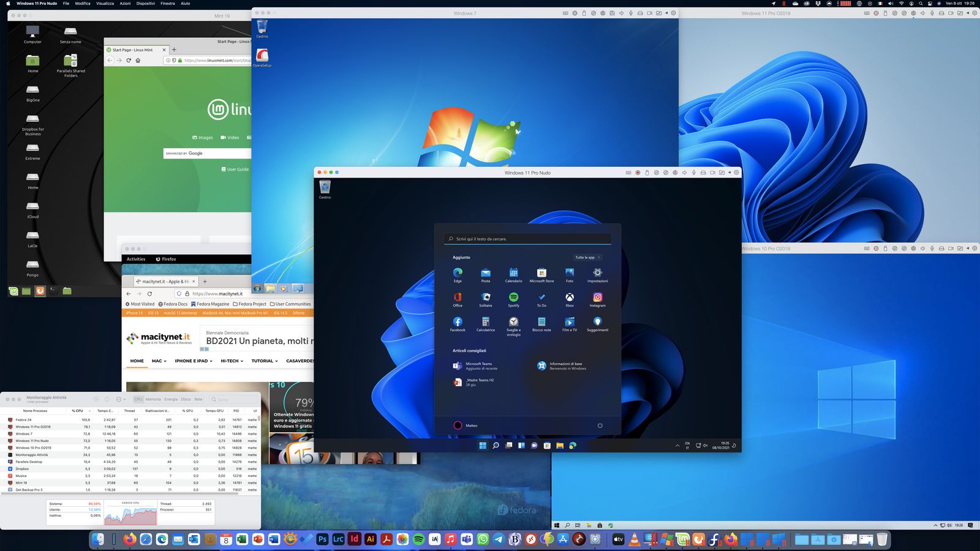Image resolution: width=980 pixels, height=551 pixels.
Task: Open File Explorer on Windows 11 taskbar
Action: tap(560, 445)
